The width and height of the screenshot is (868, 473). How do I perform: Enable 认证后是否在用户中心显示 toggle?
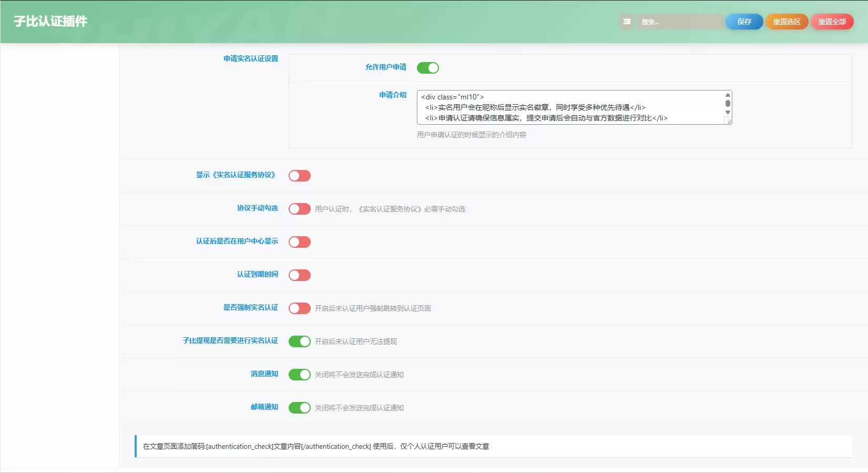(x=300, y=242)
